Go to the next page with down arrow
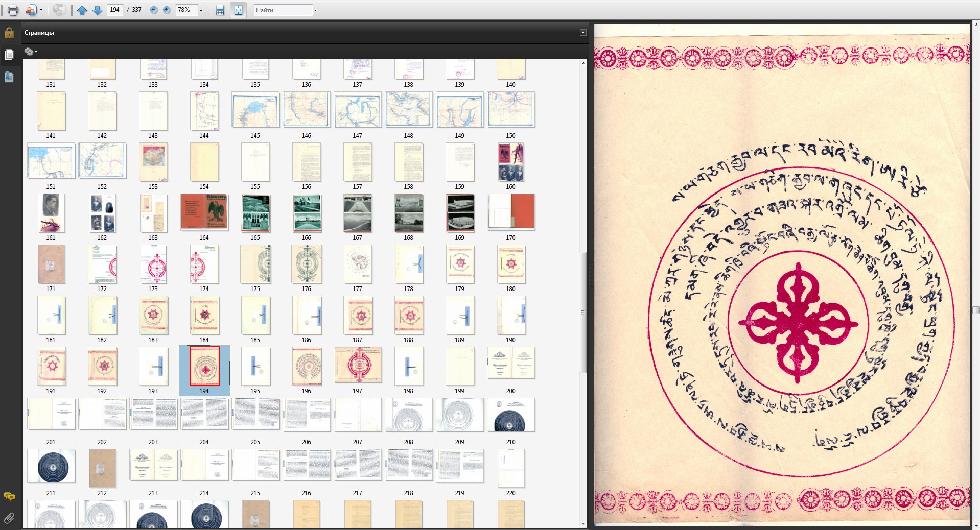The image size is (980, 530). [97, 10]
